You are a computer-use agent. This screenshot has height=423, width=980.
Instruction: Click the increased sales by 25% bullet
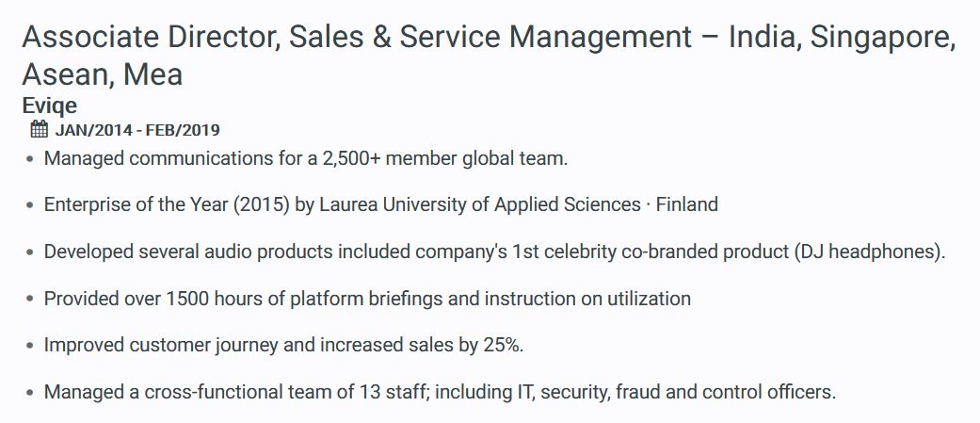[x=283, y=345]
